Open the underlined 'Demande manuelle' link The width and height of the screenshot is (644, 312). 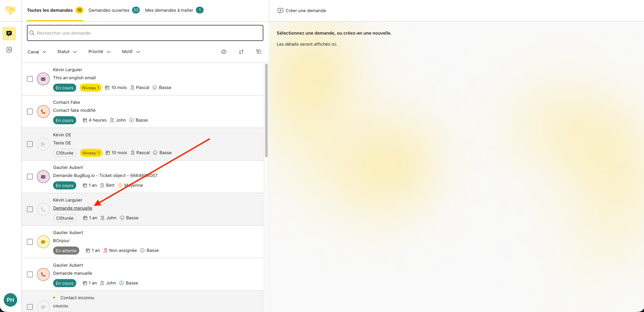[73, 208]
